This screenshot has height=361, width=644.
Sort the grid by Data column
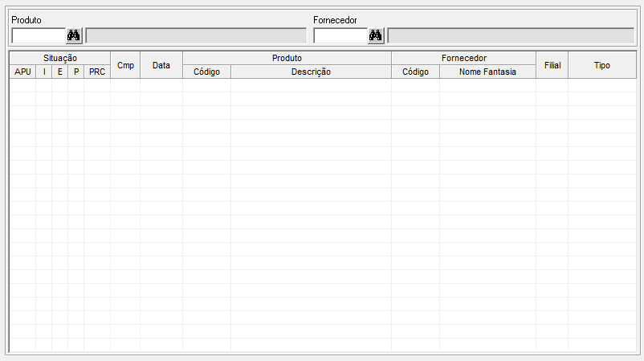[x=161, y=65]
